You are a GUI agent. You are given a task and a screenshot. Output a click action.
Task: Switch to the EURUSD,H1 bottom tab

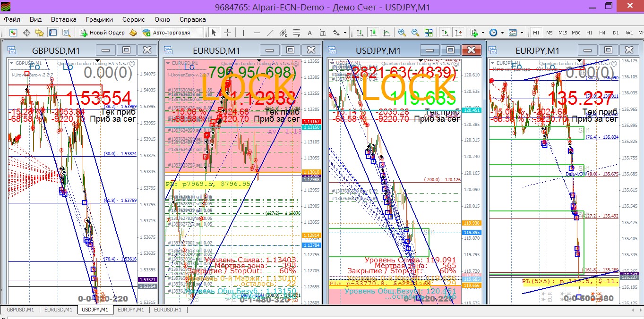[x=169, y=310]
